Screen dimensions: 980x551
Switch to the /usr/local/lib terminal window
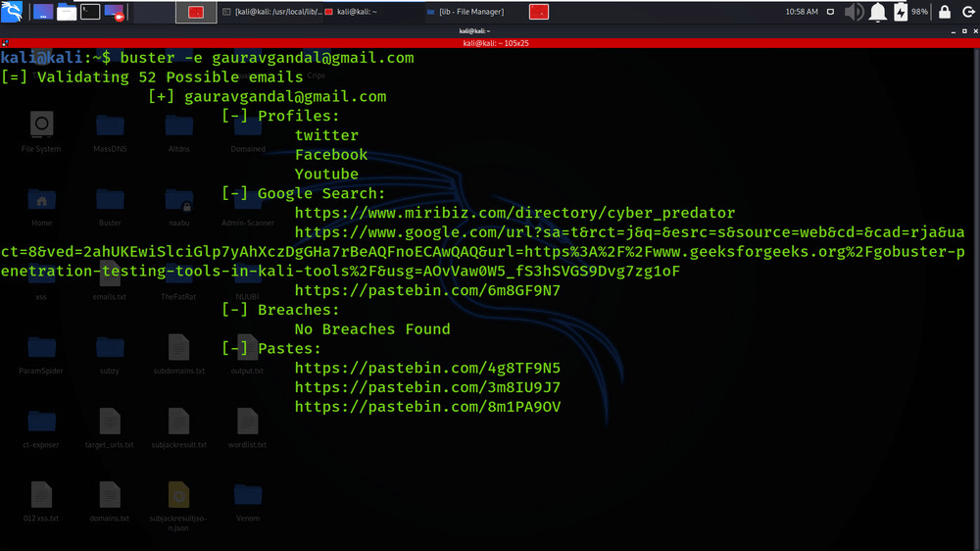271,12
